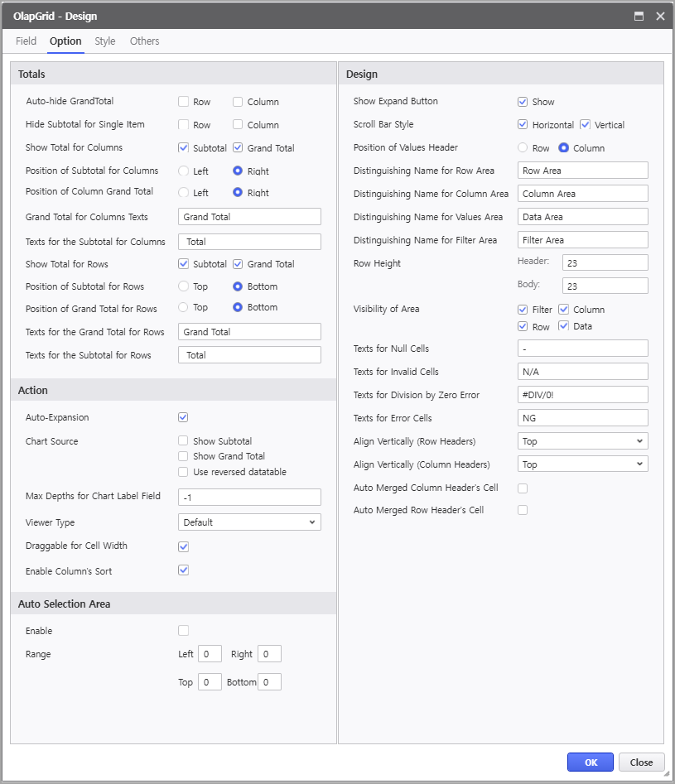Toggle Auto-Expansion checkbox
The image size is (675, 784).
click(x=183, y=417)
